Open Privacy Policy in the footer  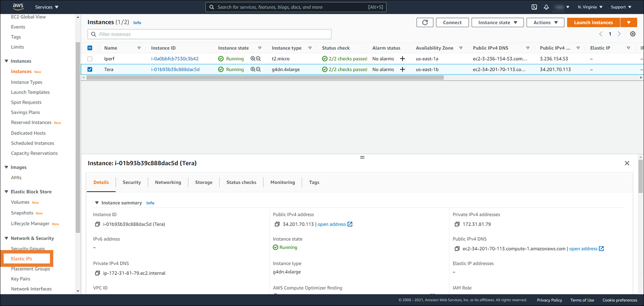(549, 300)
